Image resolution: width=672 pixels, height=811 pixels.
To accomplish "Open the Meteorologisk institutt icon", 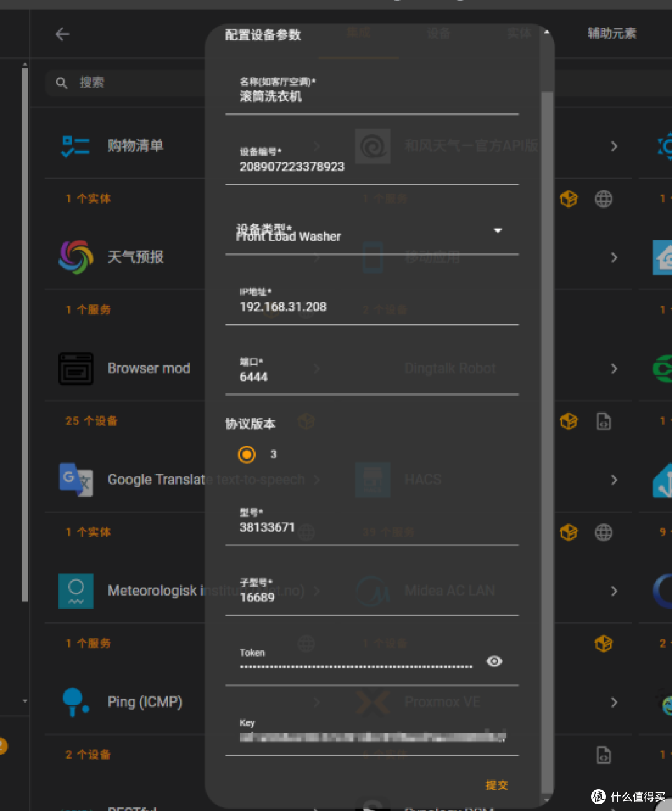I will click(76, 591).
